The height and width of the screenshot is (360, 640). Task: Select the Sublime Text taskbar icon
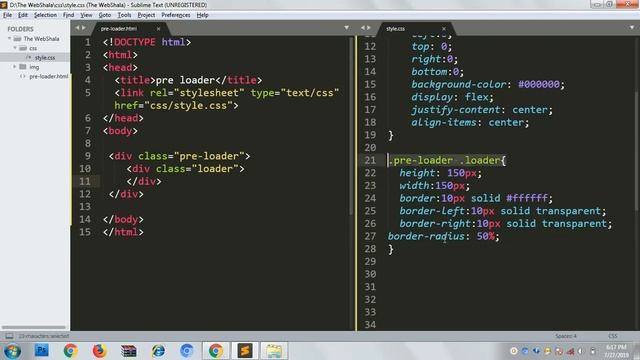(245, 351)
